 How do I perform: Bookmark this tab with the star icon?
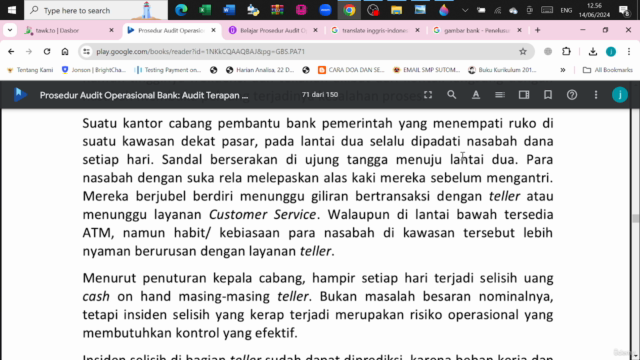pos(522,51)
